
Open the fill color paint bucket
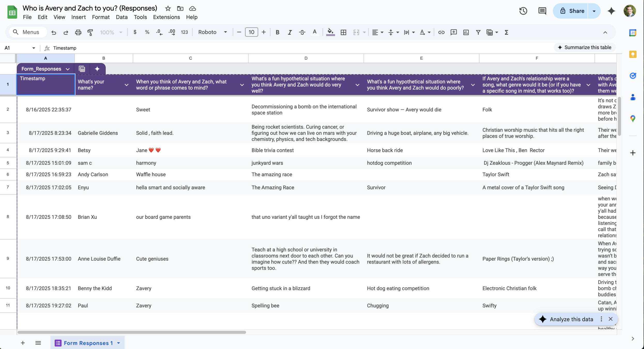point(330,32)
